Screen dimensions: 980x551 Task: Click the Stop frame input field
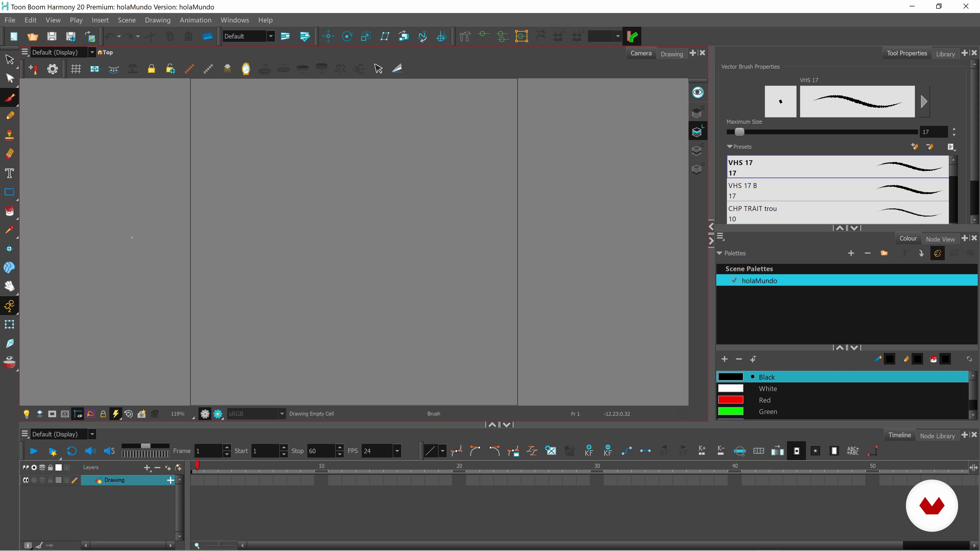[322, 451]
